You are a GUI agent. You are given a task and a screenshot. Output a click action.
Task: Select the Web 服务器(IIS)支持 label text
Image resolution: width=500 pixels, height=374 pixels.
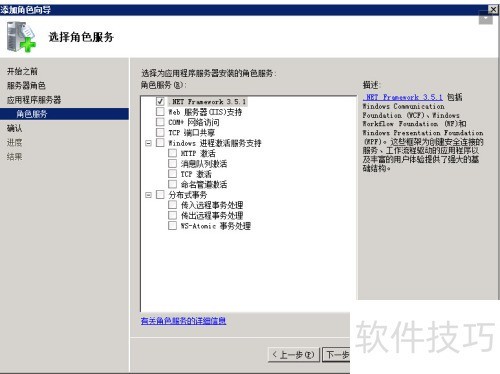click(x=205, y=112)
